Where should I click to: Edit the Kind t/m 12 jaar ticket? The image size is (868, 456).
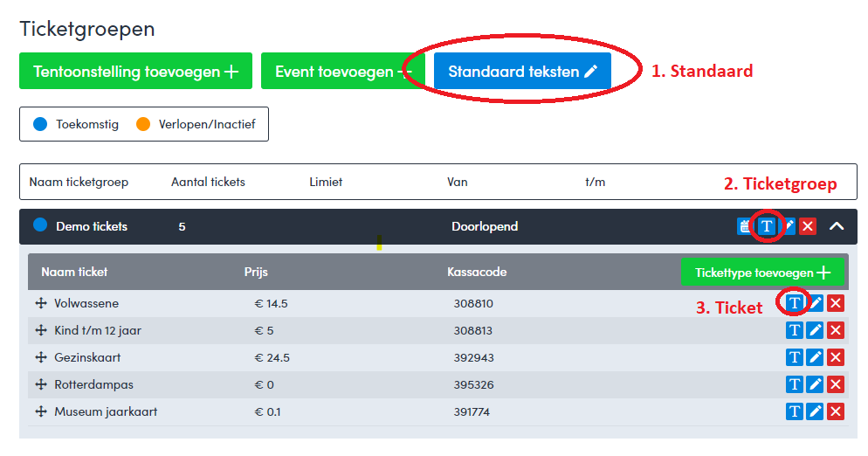pyautogui.click(x=815, y=330)
